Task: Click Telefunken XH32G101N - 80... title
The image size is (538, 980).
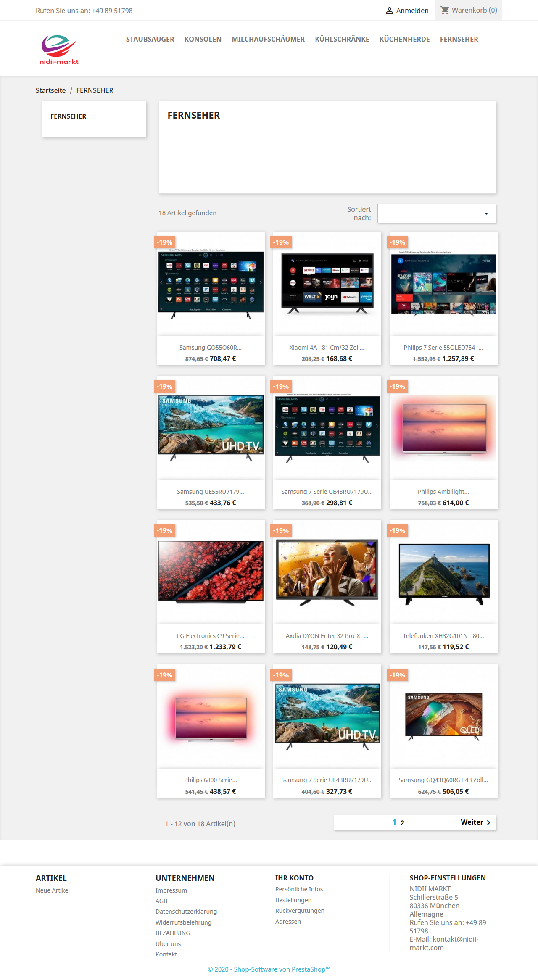Action: click(443, 636)
